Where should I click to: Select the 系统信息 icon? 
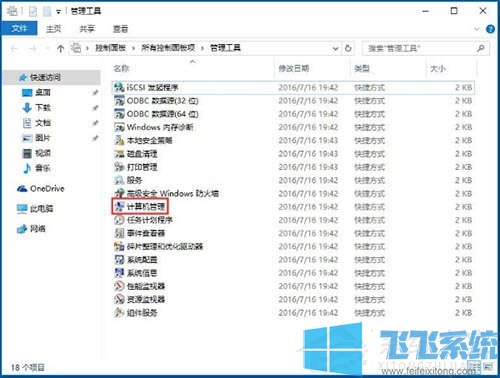pos(119,273)
